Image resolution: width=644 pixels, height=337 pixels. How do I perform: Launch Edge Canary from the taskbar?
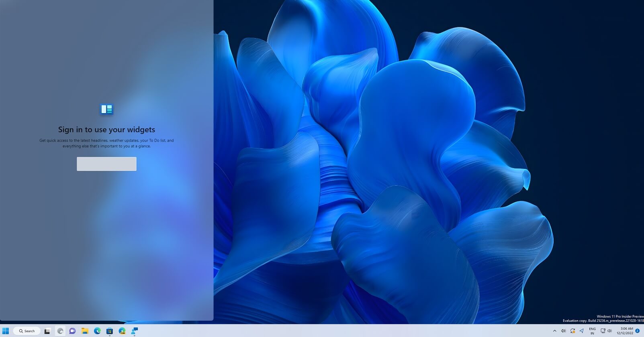point(122,331)
